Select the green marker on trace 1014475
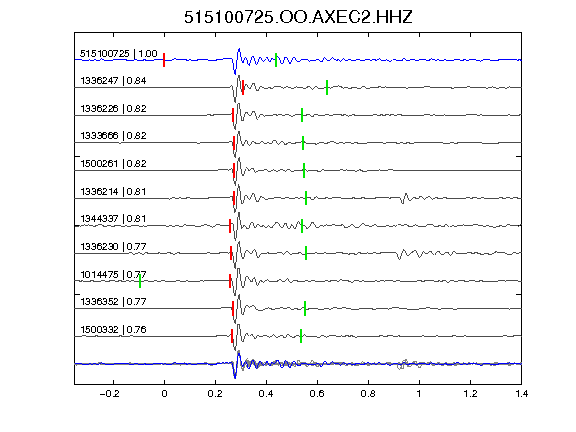The width and height of the screenshot is (576, 432). [140, 281]
